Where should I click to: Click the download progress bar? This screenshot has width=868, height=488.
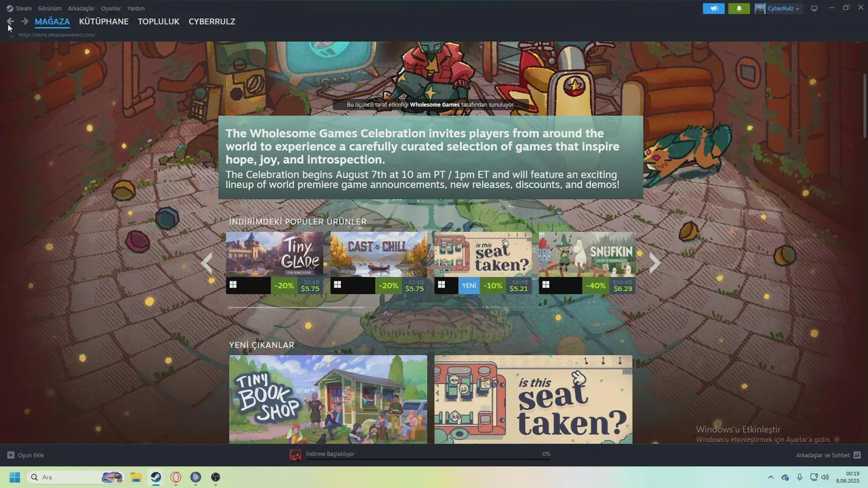coord(428,460)
